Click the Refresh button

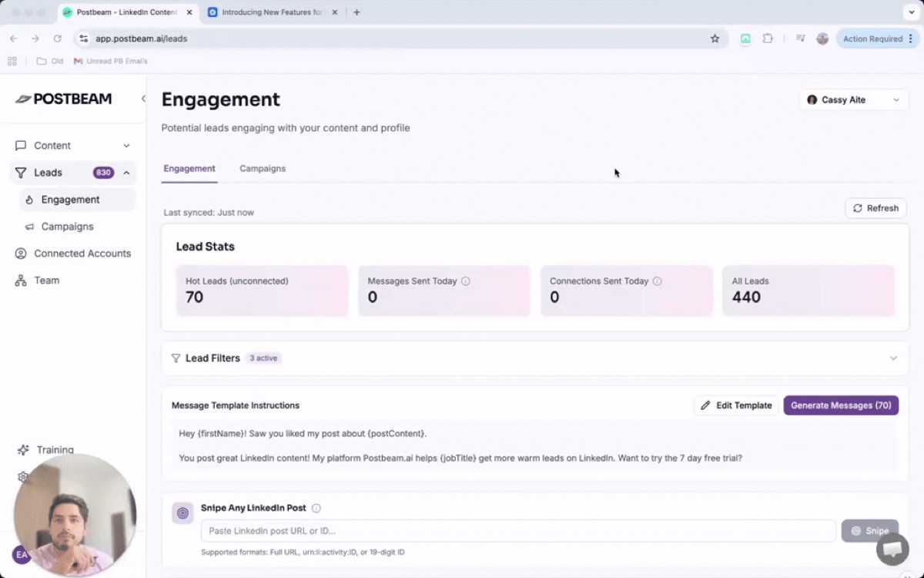[x=875, y=208]
